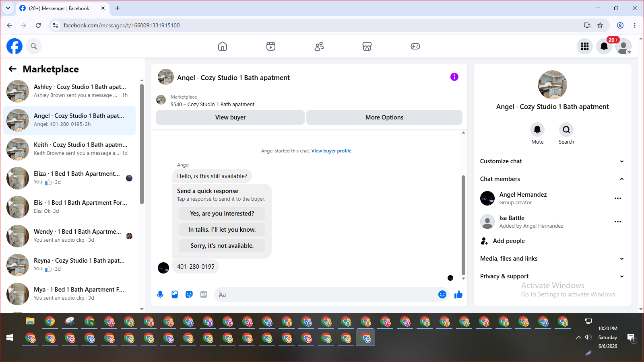Open the notifications bell
Screen dimensions: 644x362
click(x=604, y=46)
